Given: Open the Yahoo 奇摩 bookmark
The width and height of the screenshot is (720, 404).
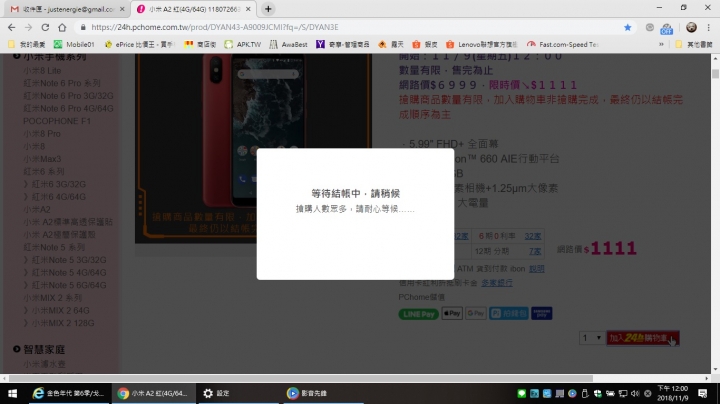Looking at the screenshot, I should click(x=343, y=45).
